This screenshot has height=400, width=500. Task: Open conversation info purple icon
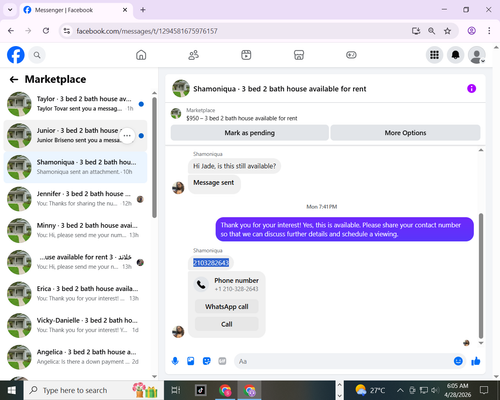[471, 89]
